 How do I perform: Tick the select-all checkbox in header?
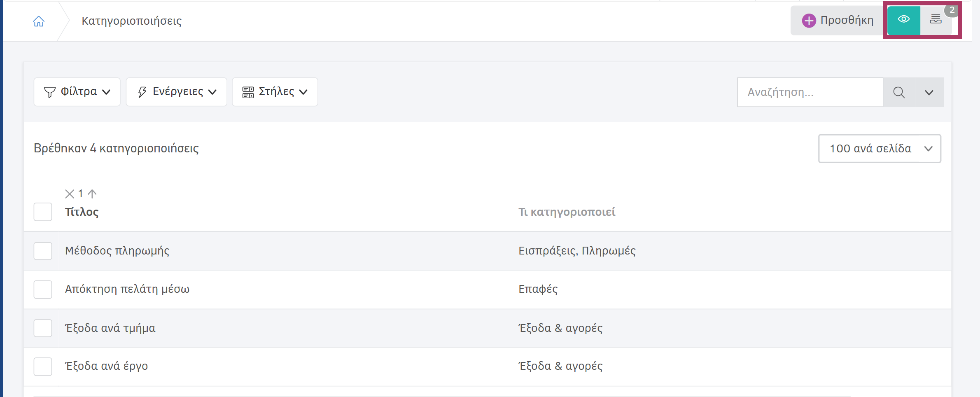(x=43, y=212)
